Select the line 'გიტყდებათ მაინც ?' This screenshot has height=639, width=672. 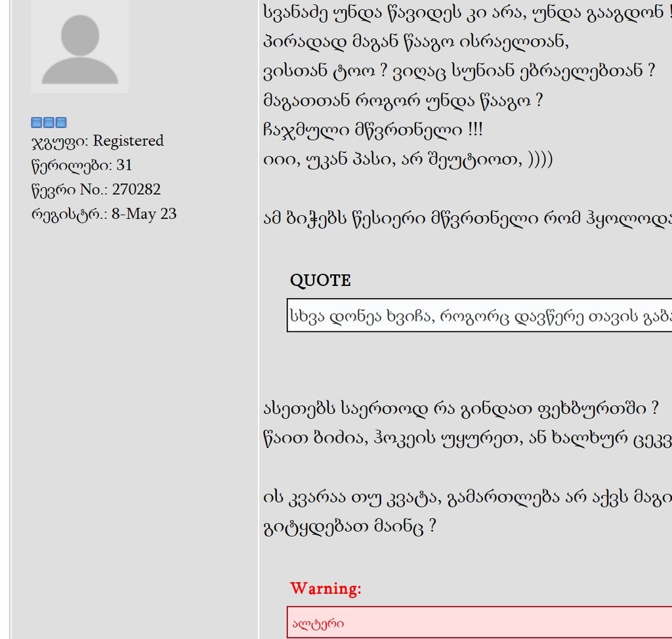[350, 526]
